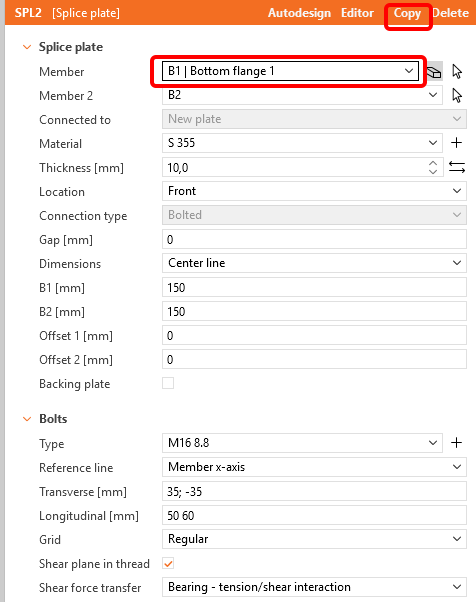Increase Thickness with the up stepper arrow
Viewport: 476px width, 602px height.
click(433, 163)
